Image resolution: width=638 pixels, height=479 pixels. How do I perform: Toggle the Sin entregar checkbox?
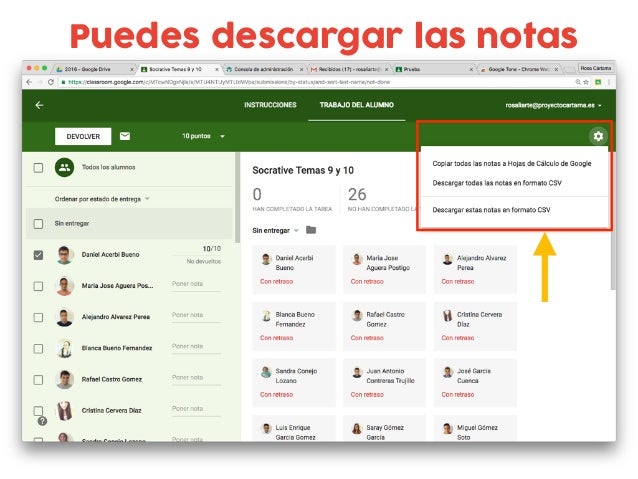pyautogui.click(x=38, y=224)
